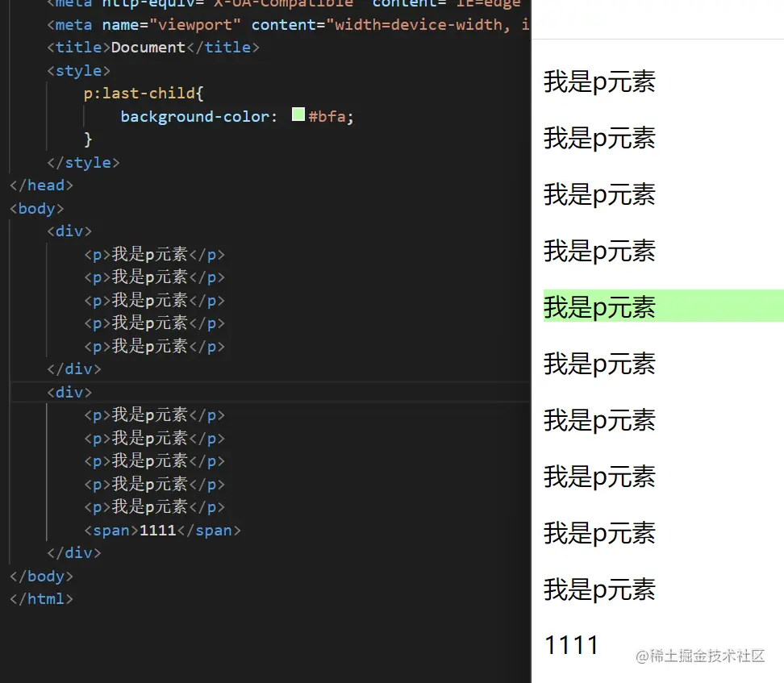Click the highlighted current-line div tag
The image size is (784, 683).
69,393
